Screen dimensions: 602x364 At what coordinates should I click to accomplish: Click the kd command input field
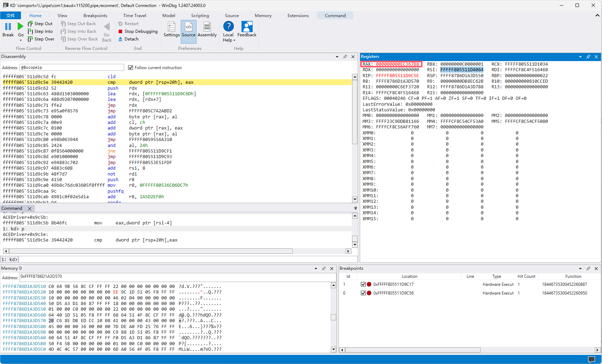(188, 259)
